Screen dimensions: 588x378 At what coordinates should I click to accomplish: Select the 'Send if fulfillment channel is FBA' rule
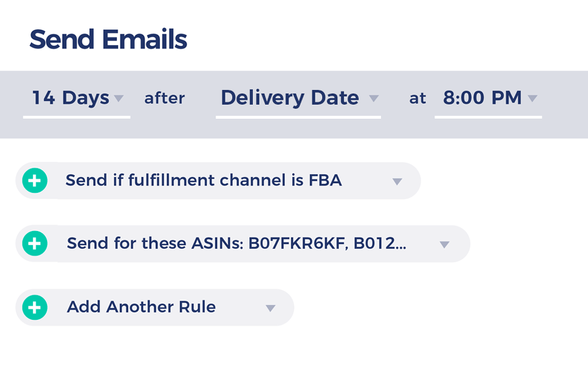(x=203, y=181)
